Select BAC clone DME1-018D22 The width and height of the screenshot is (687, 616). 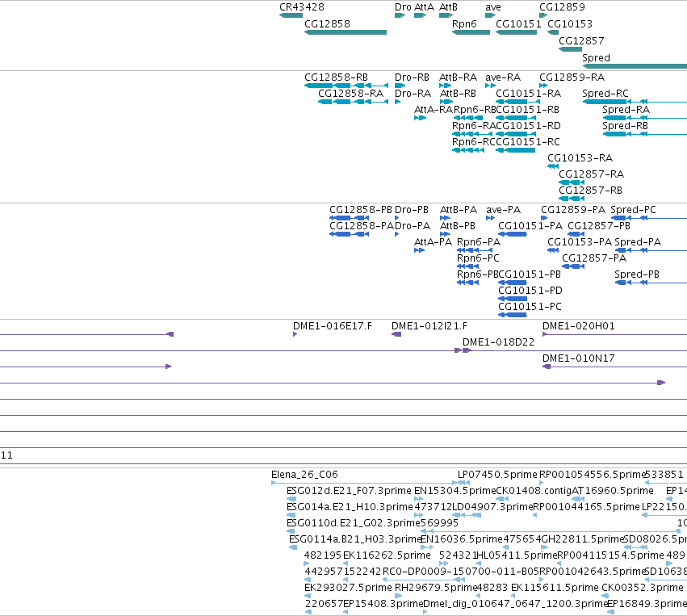575,351
